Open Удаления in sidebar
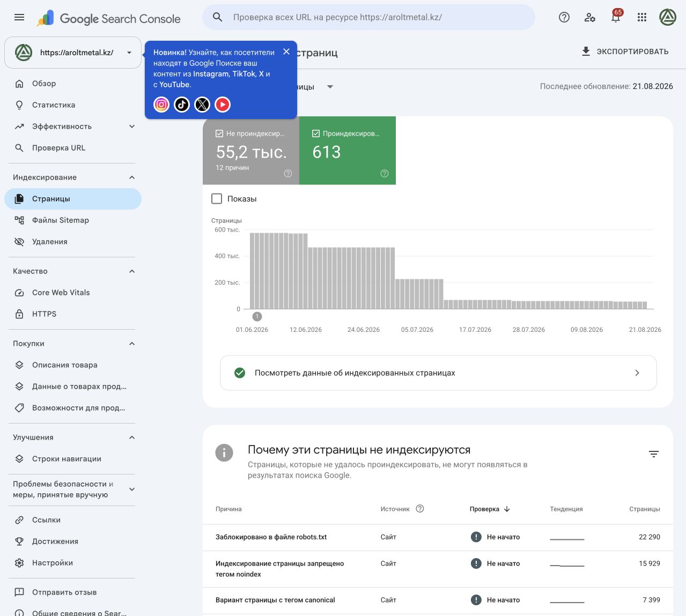Screen dimensions: 686x616 pyautogui.click(x=73, y=242)
